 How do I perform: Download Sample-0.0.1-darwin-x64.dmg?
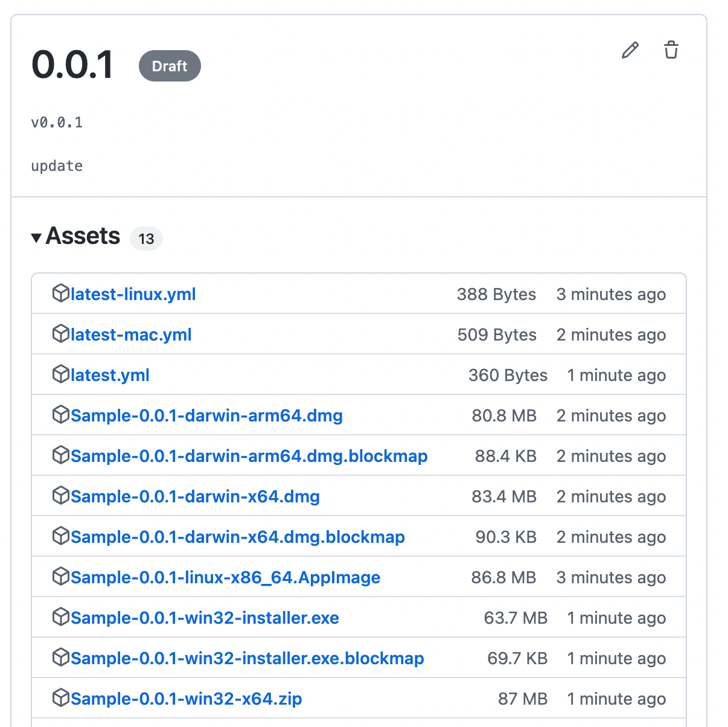pos(195,496)
